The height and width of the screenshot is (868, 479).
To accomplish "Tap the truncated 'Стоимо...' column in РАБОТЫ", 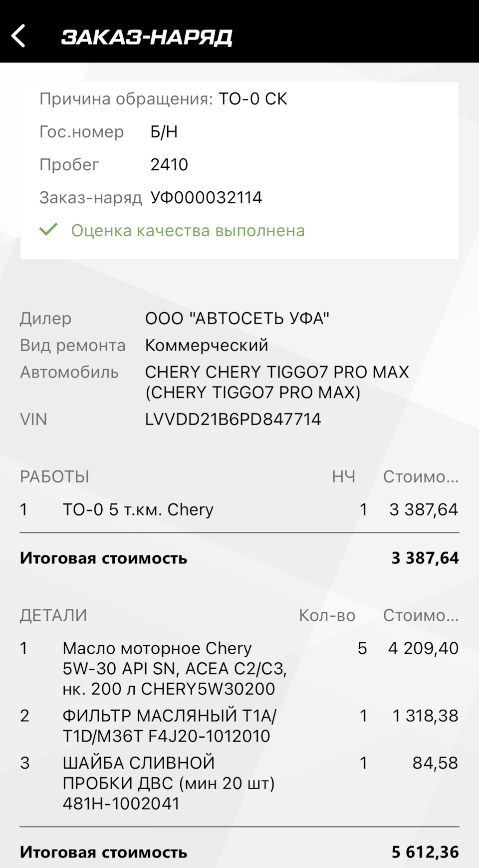I will click(x=421, y=477).
